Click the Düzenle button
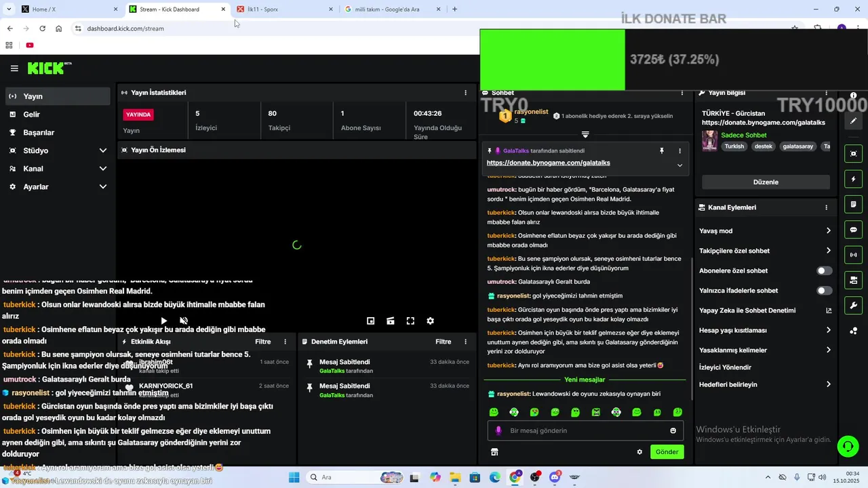Image resolution: width=868 pixels, height=488 pixels. point(766,182)
